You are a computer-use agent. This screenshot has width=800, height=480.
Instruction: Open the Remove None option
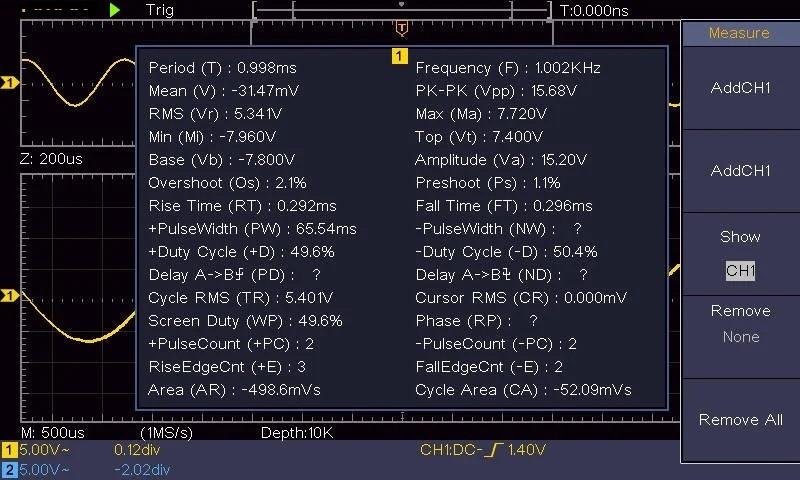(x=740, y=337)
